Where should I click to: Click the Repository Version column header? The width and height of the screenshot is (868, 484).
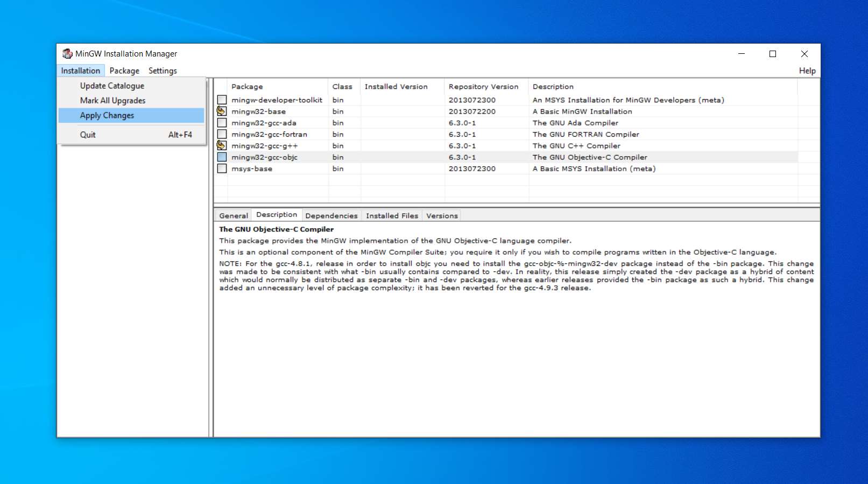pyautogui.click(x=483, y=87)
